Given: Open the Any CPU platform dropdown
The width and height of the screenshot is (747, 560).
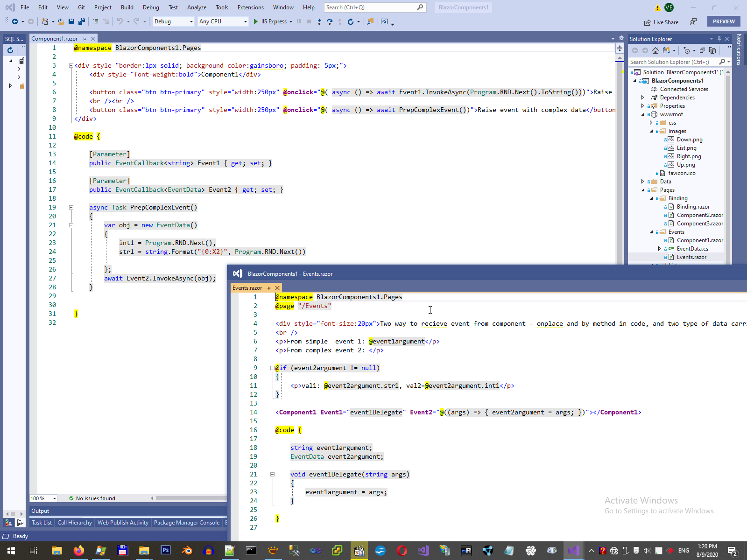Looking at the screenshot, I should coord(223,21).
